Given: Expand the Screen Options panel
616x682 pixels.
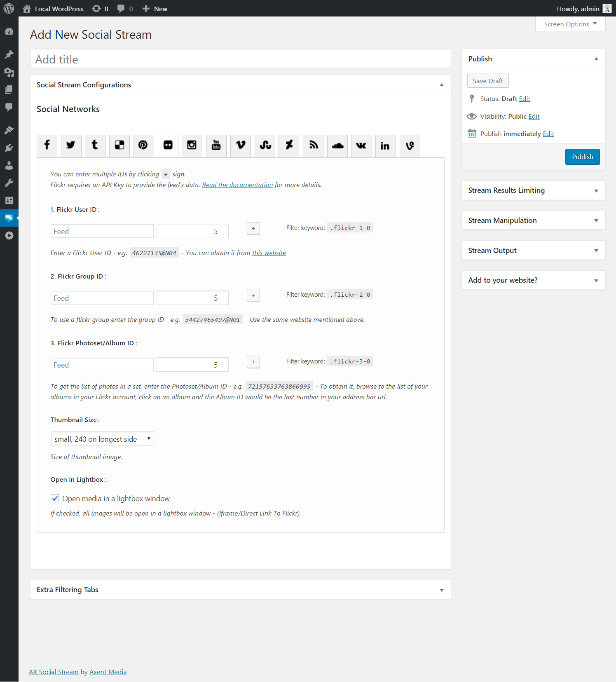Looking at the screenshot, I should click(x=570, y=24).
